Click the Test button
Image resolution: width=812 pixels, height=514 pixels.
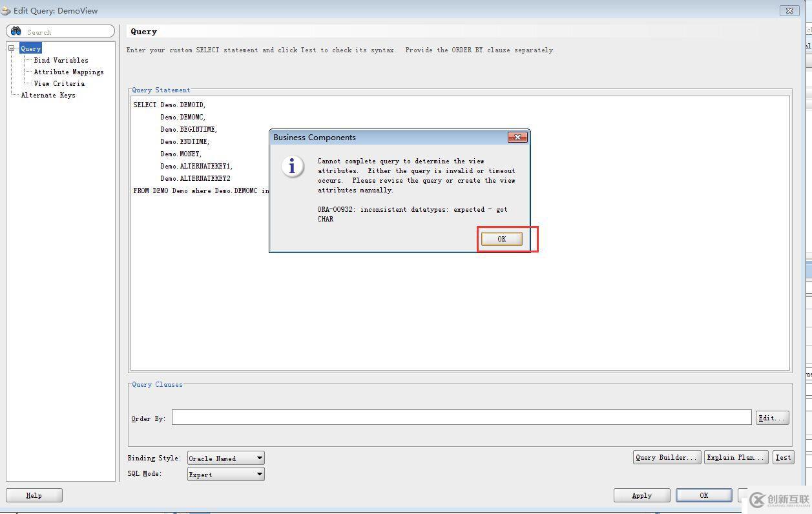coord(783,457)
